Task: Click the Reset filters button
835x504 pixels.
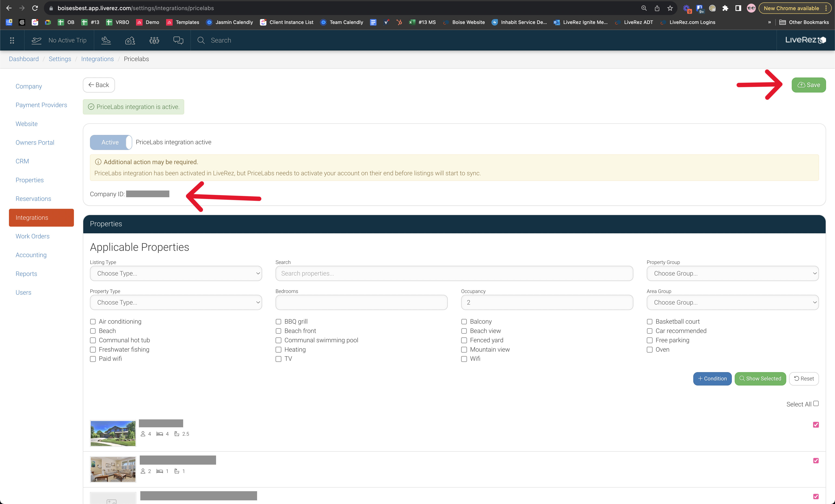Action: pyautogui.click(x=804, y=379)
